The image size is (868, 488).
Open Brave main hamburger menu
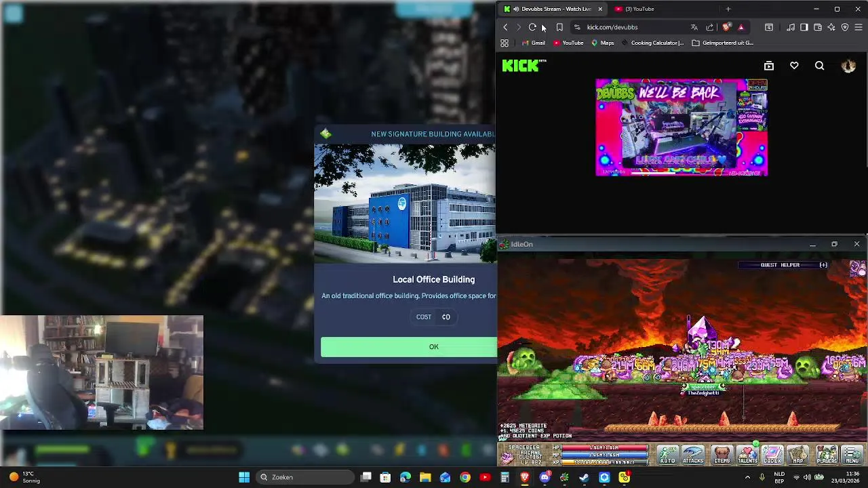[x=859, y=27]
